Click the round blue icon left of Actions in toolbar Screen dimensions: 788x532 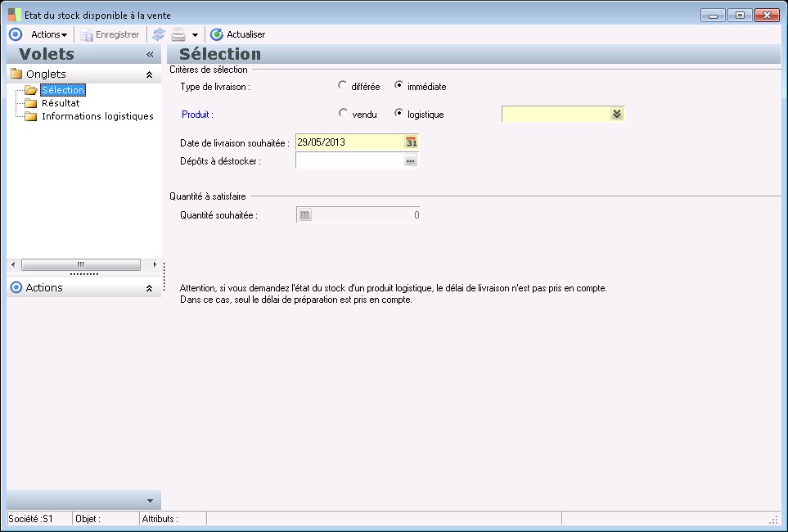click(16, 34)
